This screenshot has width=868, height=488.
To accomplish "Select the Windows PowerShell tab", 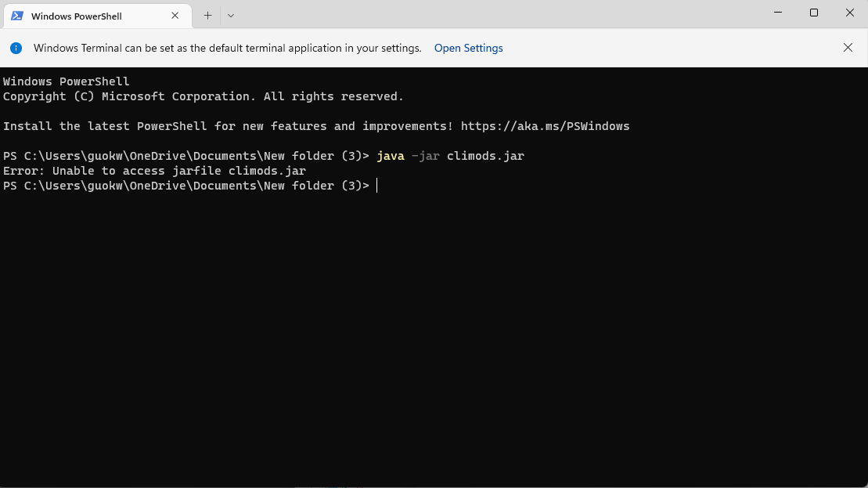I will [x=97, y=16].
